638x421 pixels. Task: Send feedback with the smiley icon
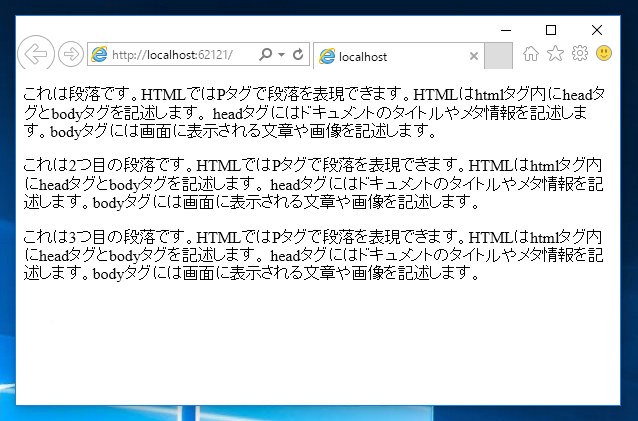tap(604, 53)
